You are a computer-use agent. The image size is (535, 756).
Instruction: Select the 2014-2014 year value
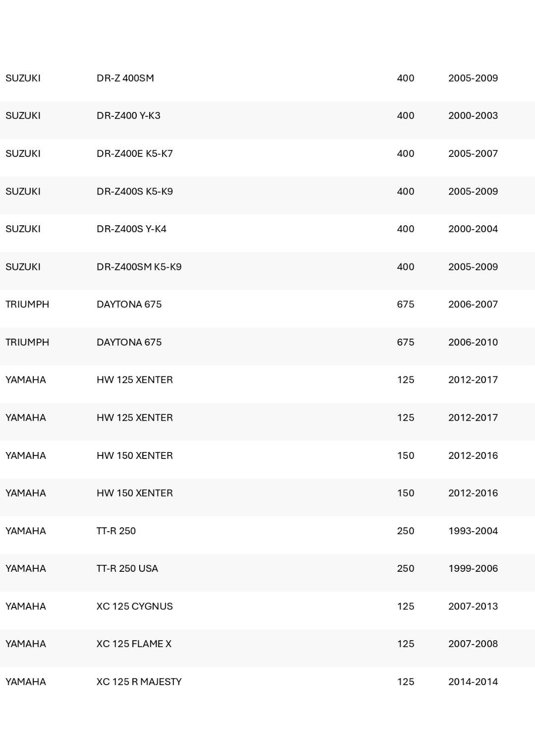pyautogui.click(x=473, y=682)
